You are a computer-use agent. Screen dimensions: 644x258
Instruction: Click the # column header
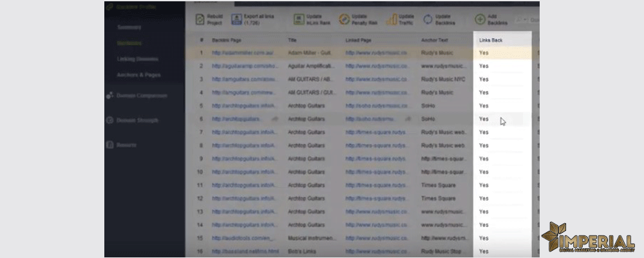tap(202, 41)
